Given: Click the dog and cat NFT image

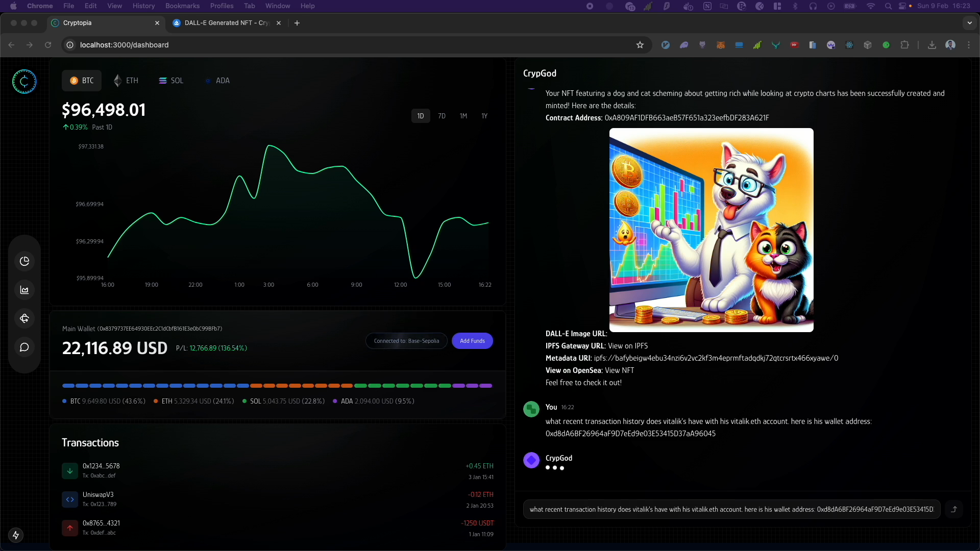Looking at the screenshot, I should pyautogui.click(x=711, y=230).
